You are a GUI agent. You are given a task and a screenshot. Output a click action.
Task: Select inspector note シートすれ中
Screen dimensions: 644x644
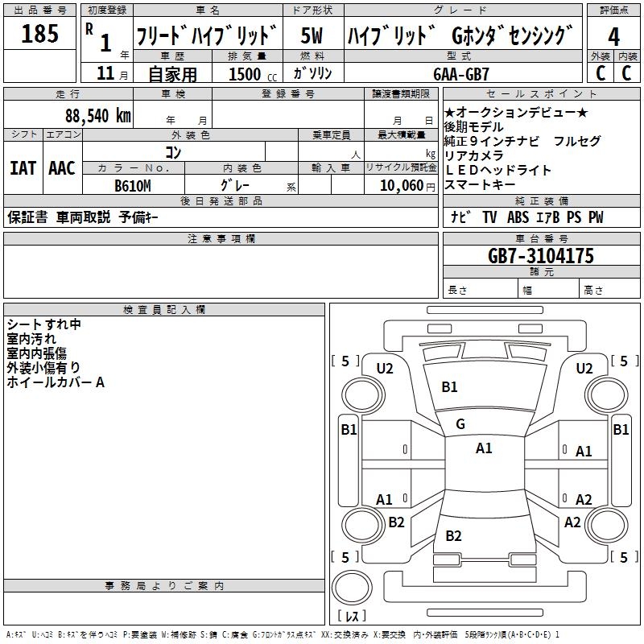coord(44,324)
